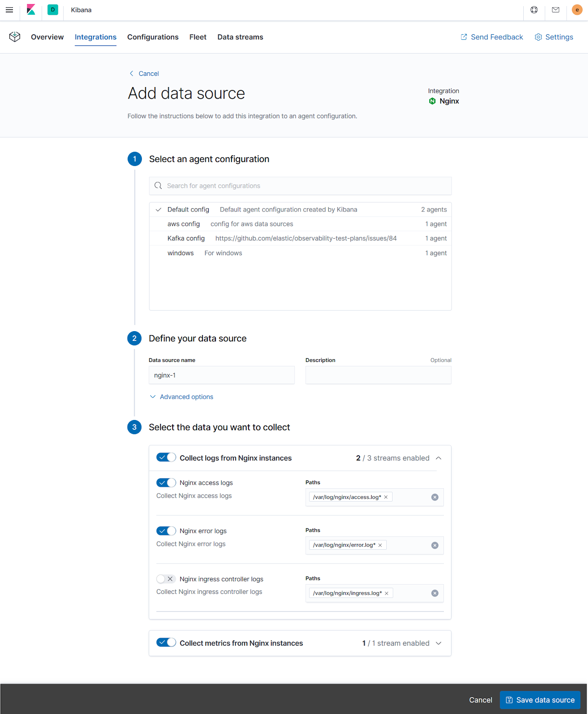Click Save data source button
Screen dimensions: 588x714
coord(540,700)
